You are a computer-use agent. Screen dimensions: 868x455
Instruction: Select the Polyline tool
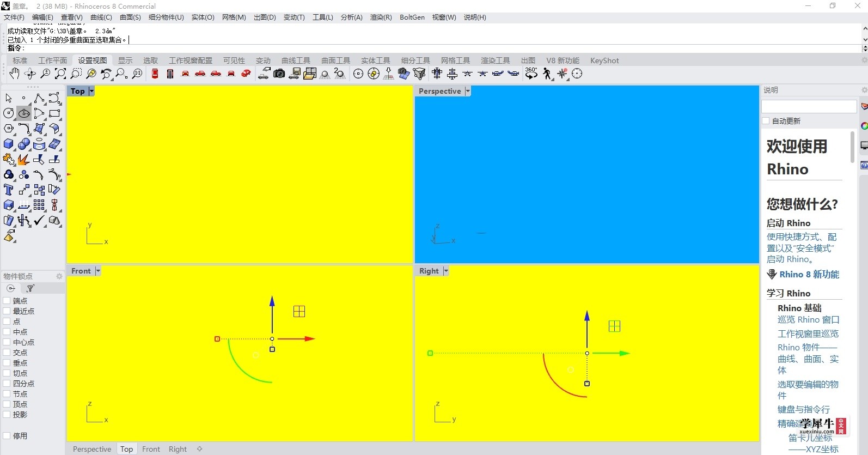(x=39, y=98)
